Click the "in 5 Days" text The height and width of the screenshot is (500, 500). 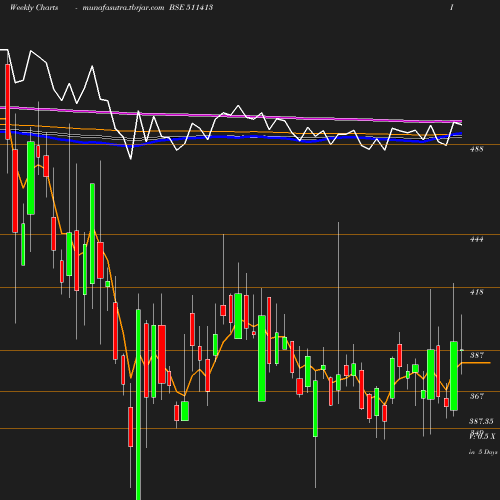(x=483, y=452)
